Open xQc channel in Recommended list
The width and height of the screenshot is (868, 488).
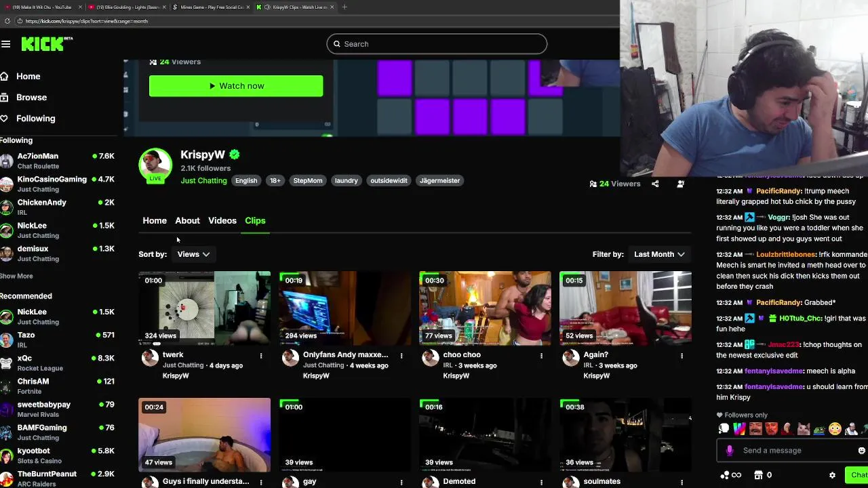pyautogui.click(x=58, y=363)
